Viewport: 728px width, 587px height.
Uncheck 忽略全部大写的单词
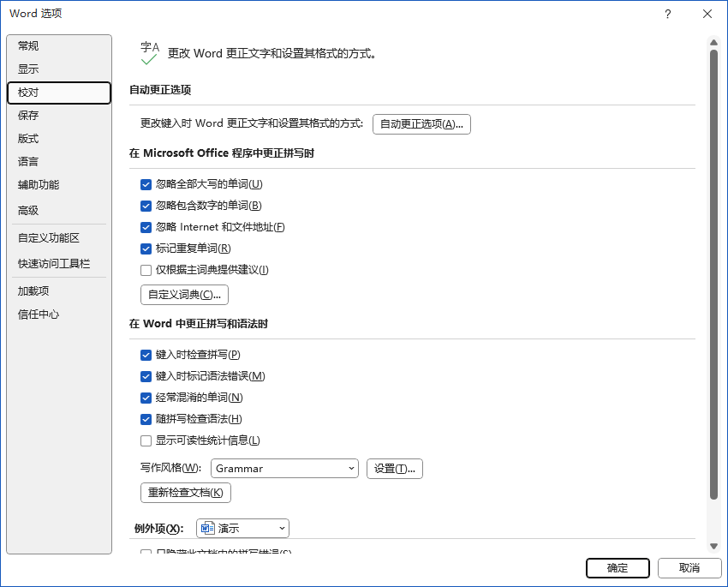pos(146,184)
